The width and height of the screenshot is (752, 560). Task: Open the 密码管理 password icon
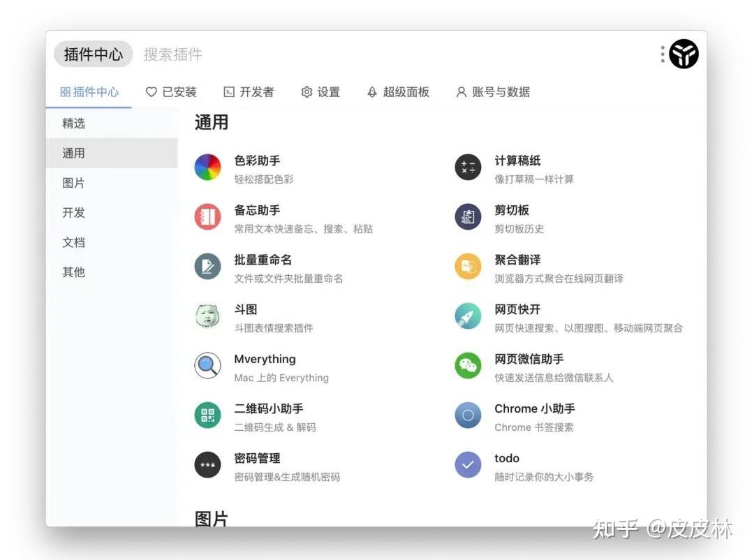pos(207,465)
